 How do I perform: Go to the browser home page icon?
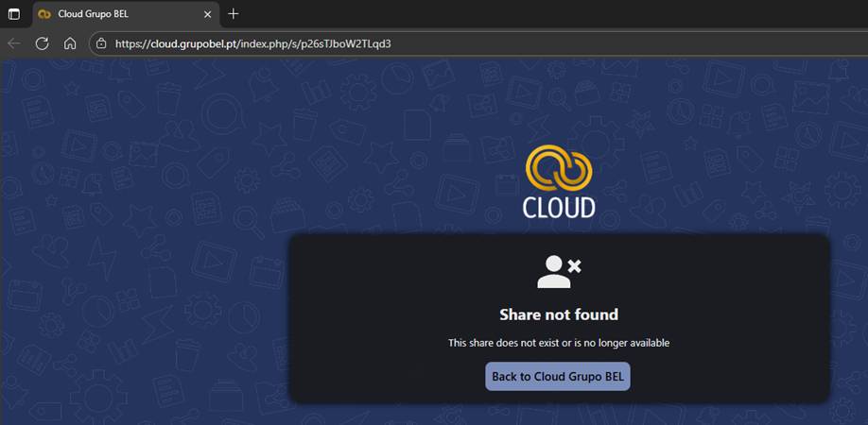(x=70, y=43)
